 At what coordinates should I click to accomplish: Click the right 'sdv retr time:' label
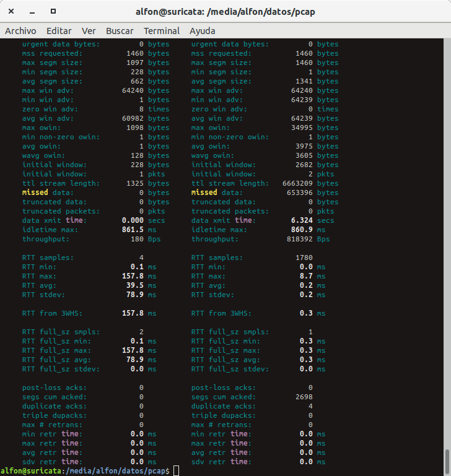click(222, 462)
